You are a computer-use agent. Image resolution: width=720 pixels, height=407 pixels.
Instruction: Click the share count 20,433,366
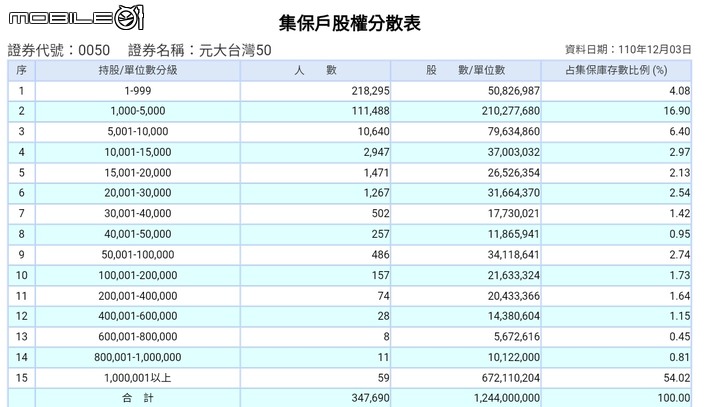(514, 296)
